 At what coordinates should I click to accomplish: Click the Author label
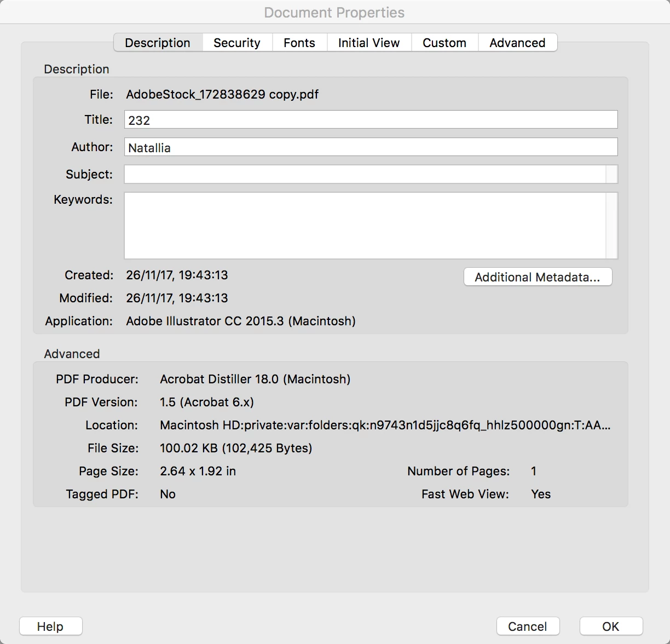pos(92,147)
